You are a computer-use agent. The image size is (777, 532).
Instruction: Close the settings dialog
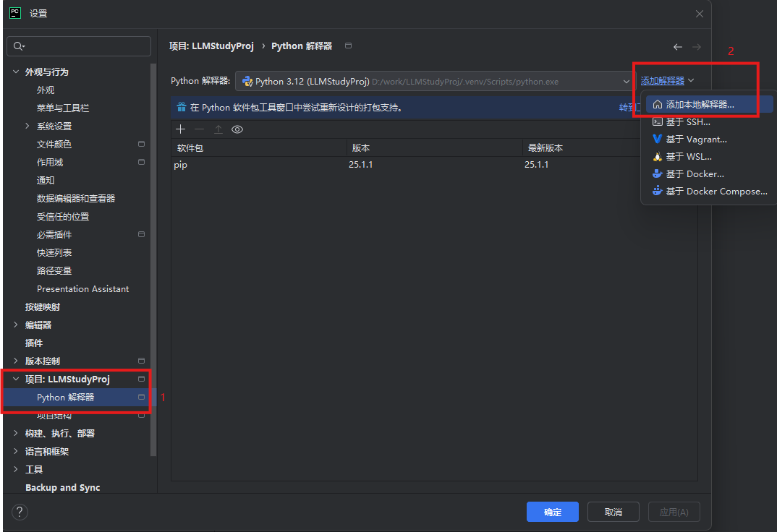pyautogui.click(x=699, y=14)
